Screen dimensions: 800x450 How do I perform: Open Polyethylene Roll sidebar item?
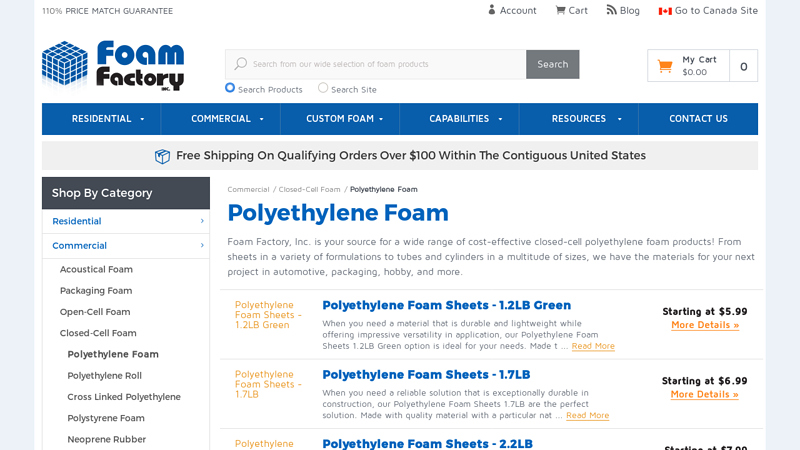click(x=105, y=376)
